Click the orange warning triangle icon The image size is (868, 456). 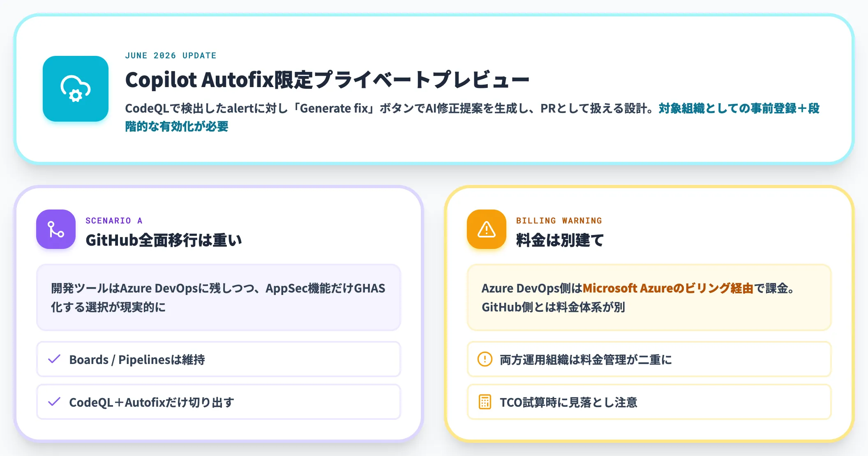[487, 229]
